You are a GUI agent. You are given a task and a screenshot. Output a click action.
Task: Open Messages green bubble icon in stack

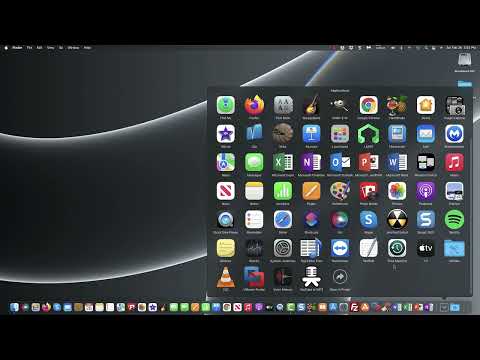pyautogui.click(x=254, y=162)
